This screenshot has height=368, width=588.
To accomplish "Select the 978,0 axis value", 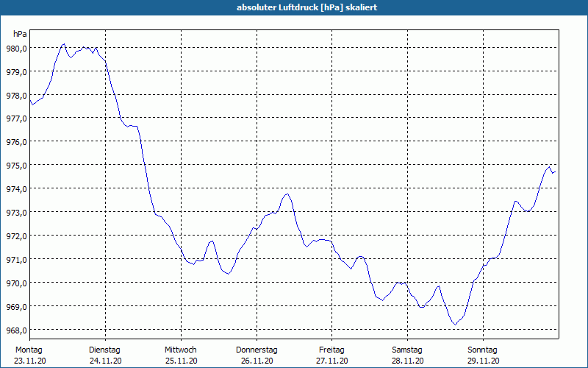I will click(x=16, y=96).
